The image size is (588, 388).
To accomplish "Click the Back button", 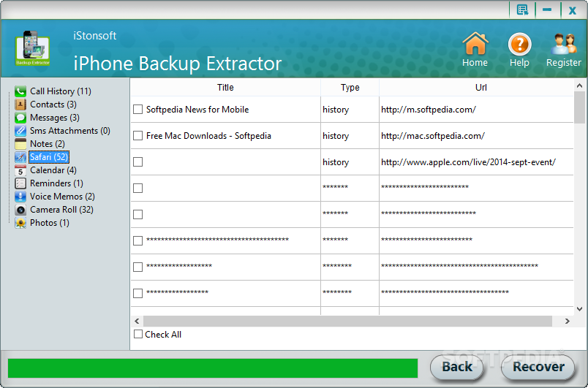I will 457,367.
